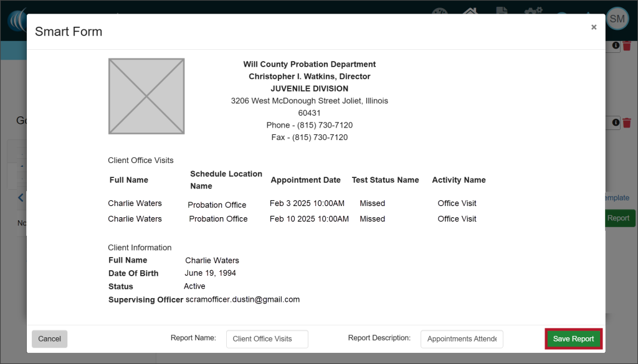
Task: Click the Appointment Date column header
Action: click(x=305, y=180)
